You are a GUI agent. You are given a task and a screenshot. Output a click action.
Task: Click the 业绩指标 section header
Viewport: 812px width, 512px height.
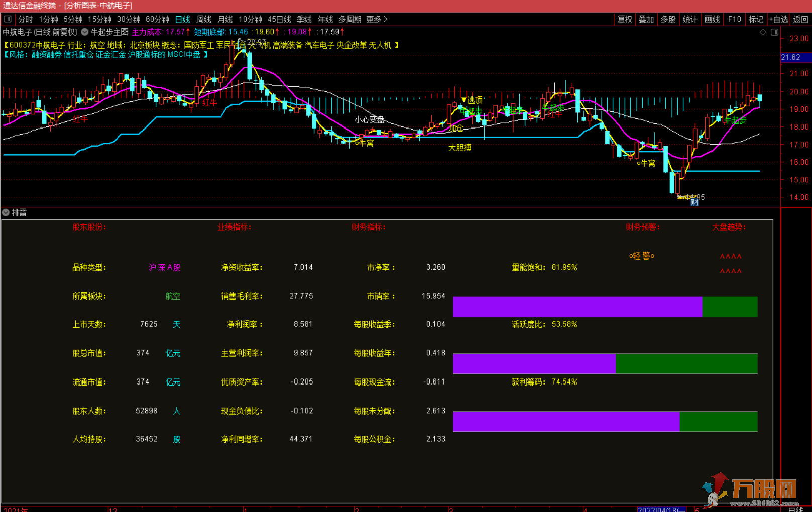234,227
